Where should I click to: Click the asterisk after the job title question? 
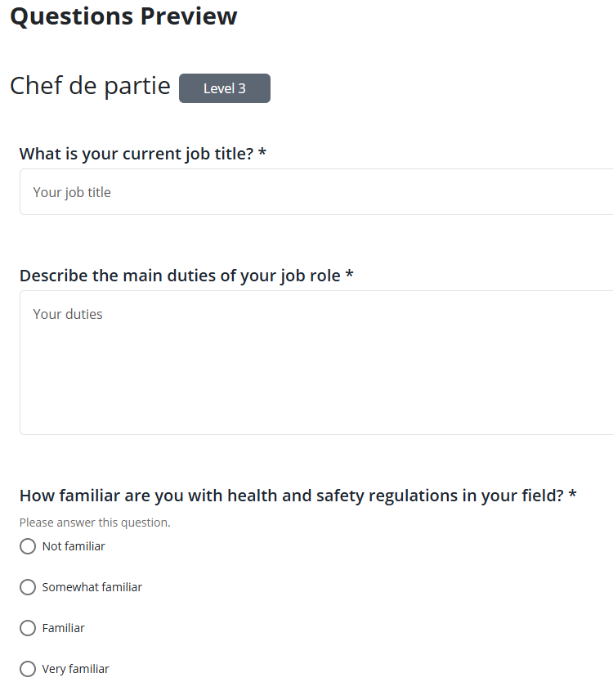(x=262, y=154)
